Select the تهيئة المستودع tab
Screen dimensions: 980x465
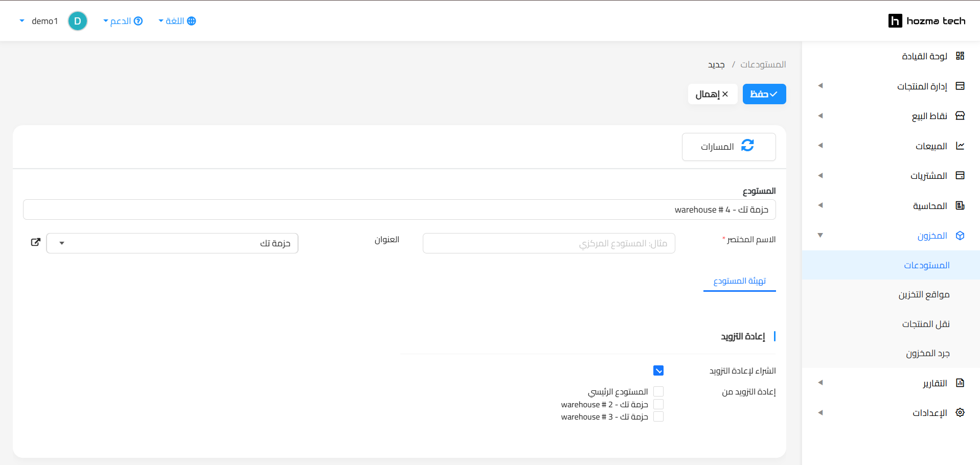[739, 281]
